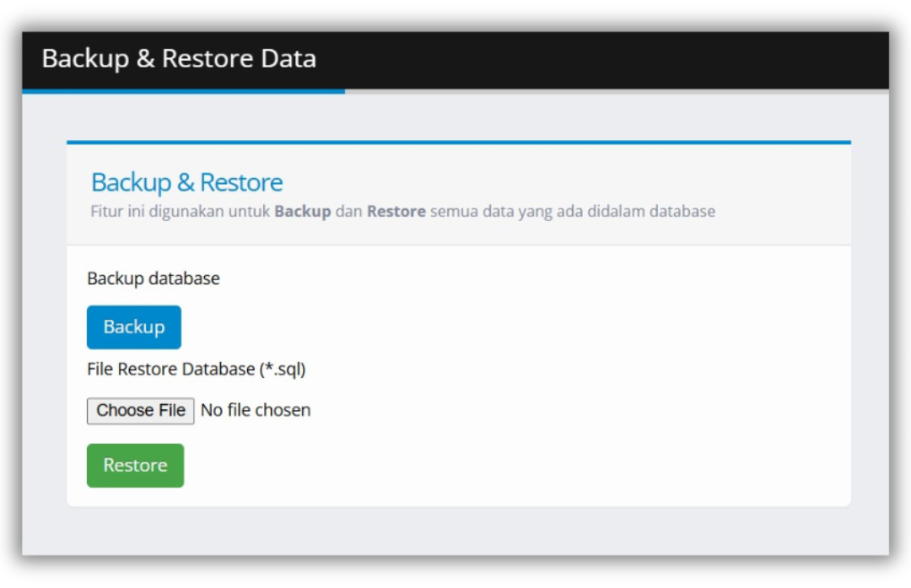Click the "Backup & Restore Data" page title
This screenshot has height=588, width=911.
[x=179, y=59]
